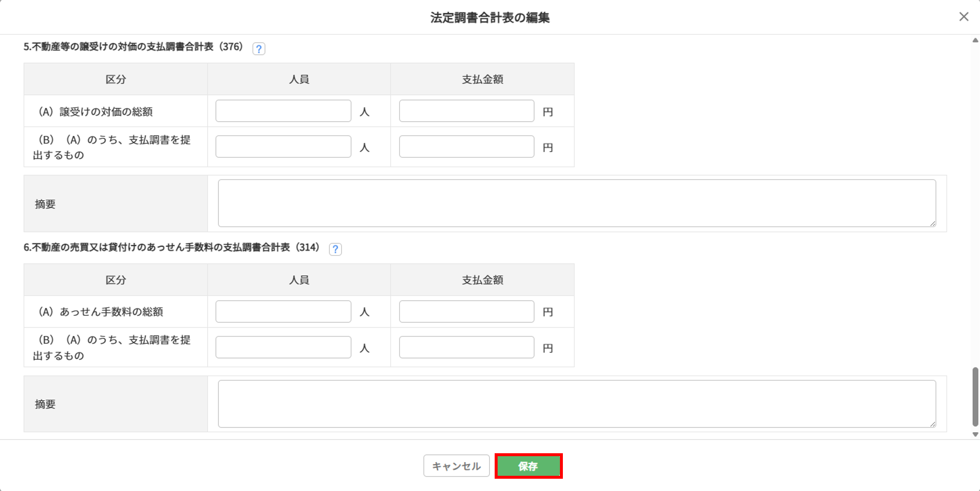Open help for section 6 (314)
This screenshot has width=980, height=491.
pos(335,249)
